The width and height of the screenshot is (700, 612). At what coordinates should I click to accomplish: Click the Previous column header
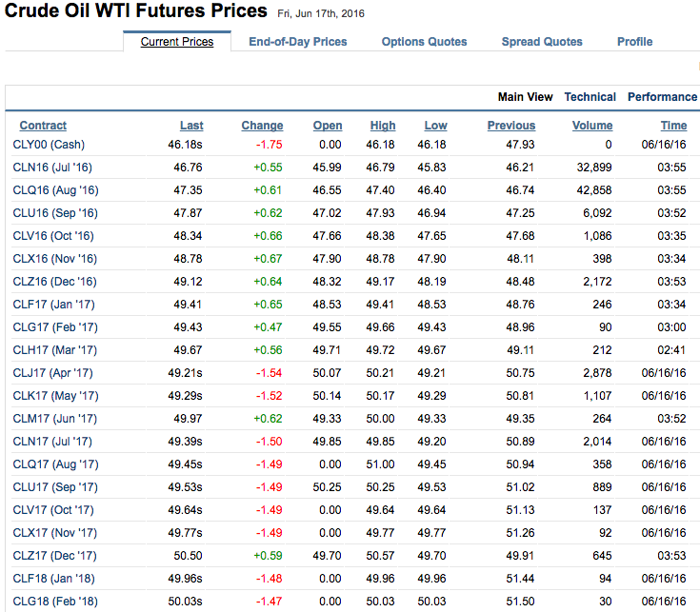(511, 126)
